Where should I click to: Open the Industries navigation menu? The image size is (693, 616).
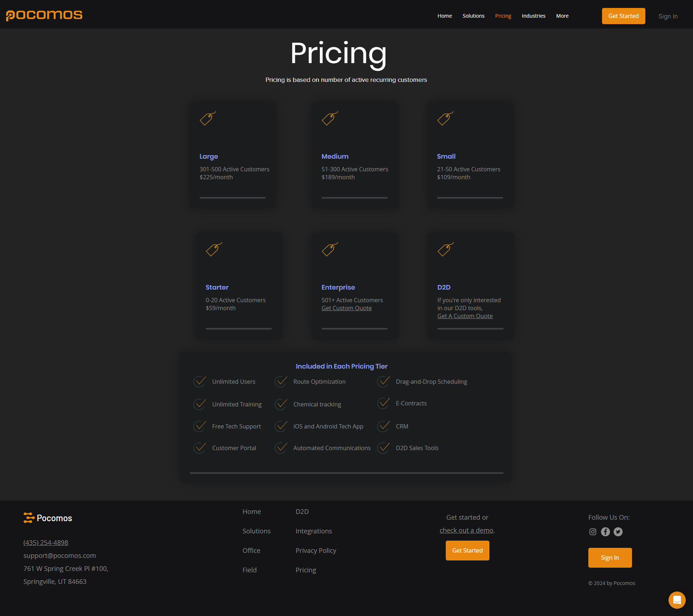(533, 16)
